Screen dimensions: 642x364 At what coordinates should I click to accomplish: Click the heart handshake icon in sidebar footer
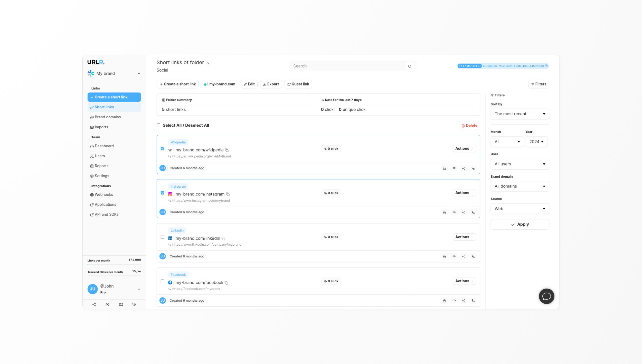(134, 304)
